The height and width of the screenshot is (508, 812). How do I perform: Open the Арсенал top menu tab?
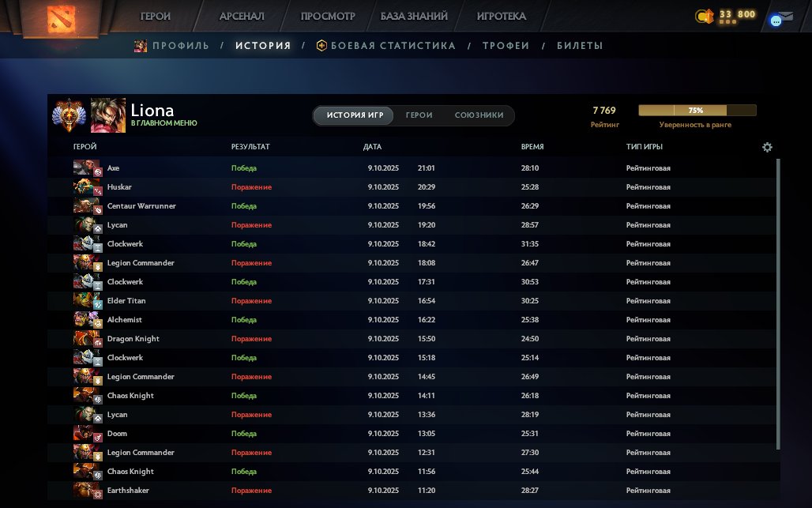pyautogui.click(x=242, y=17)
